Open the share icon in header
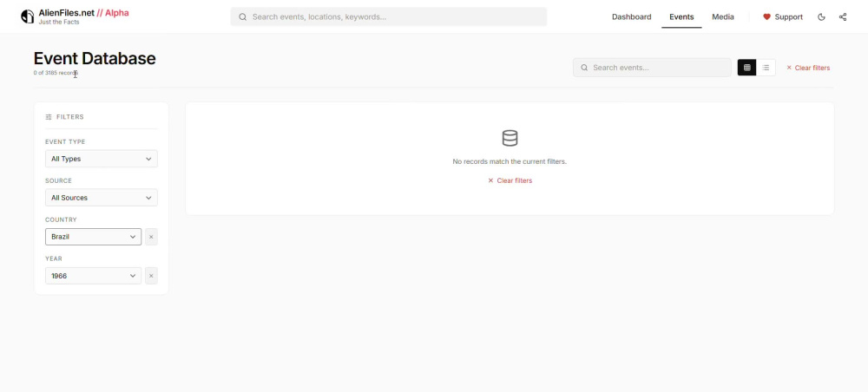Screen dimensions: 868x392 point(843,17)
